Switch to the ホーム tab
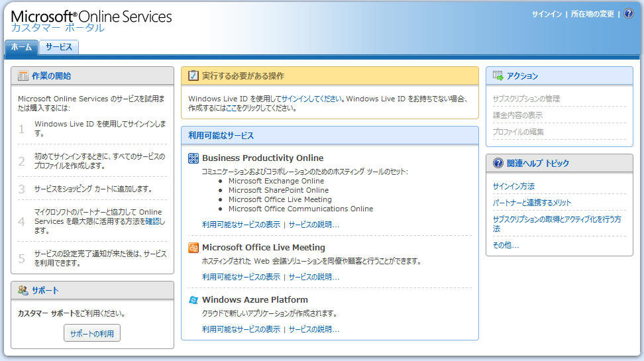 21,47
